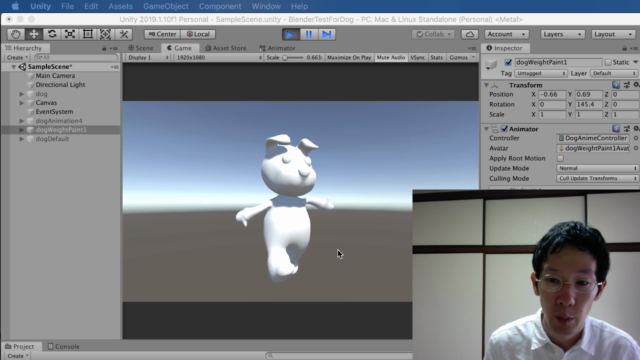Screen dimensions: 640x360
Task: Switch to the Scene tab
Action: pyautogui.click(x=141, y=48)
